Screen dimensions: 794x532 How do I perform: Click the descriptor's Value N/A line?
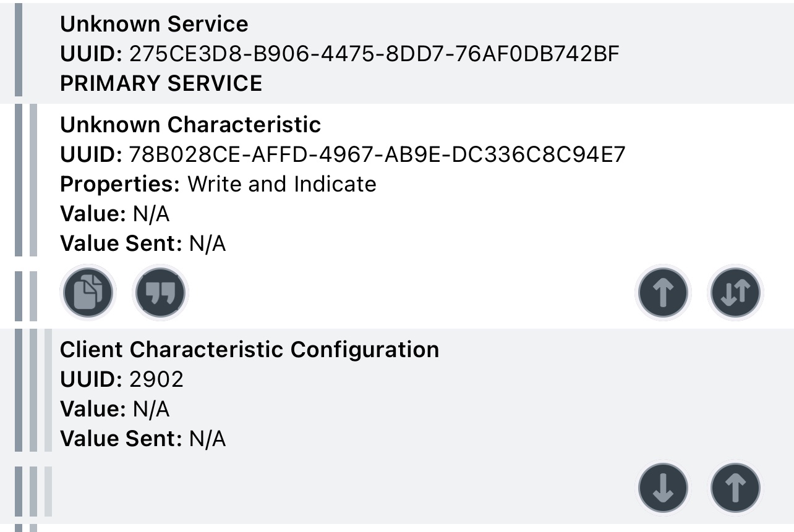(114, 409)
